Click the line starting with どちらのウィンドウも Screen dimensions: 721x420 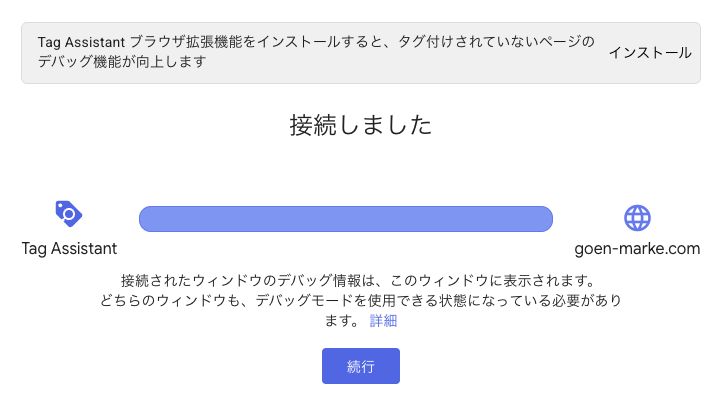pyautogui.click(x=360, y=300)
